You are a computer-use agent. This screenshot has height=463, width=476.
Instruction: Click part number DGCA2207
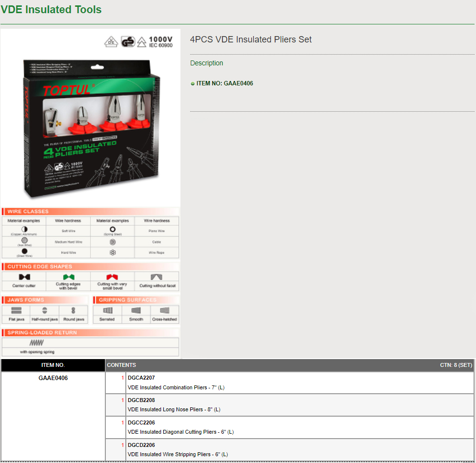click(x=141, y=378)
